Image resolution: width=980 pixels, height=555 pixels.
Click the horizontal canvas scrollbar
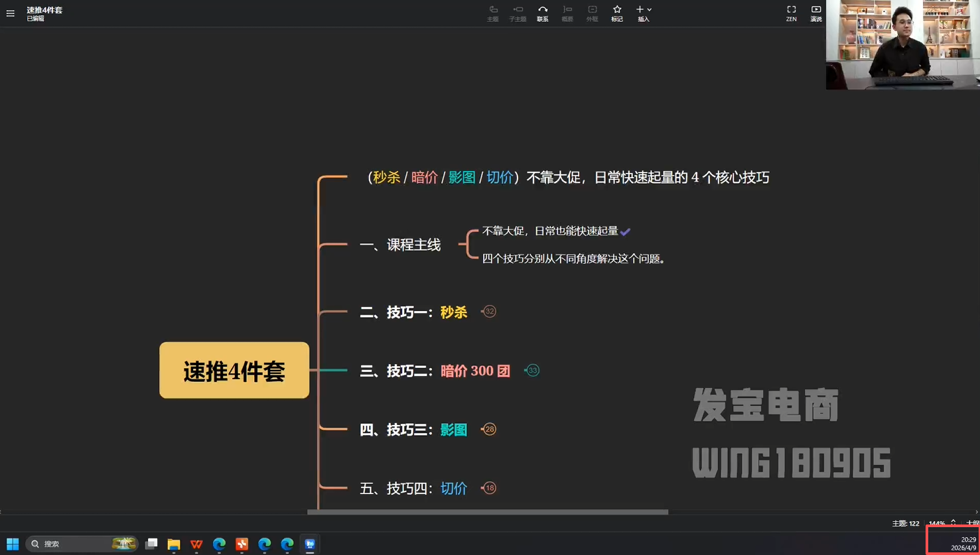tap(488, 512)
